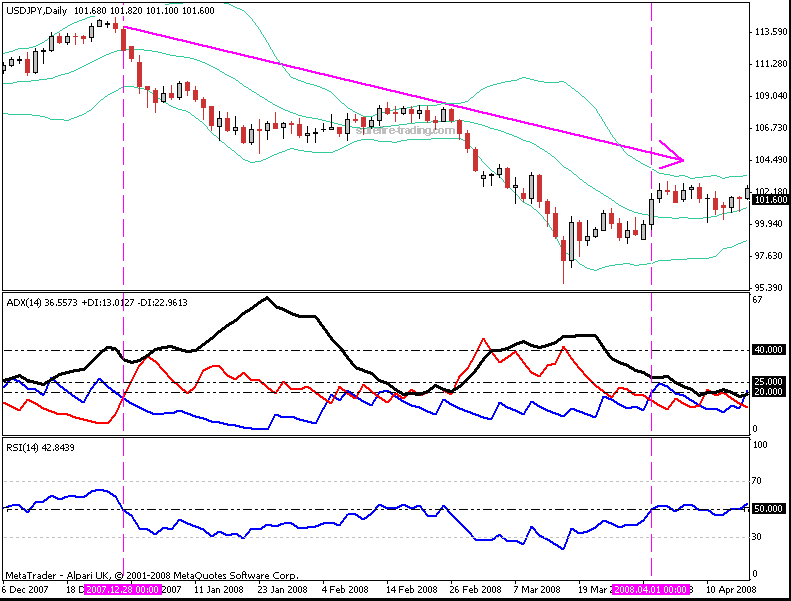
Task: Click the ADX level label 25.000
Action: click(768, 381)
